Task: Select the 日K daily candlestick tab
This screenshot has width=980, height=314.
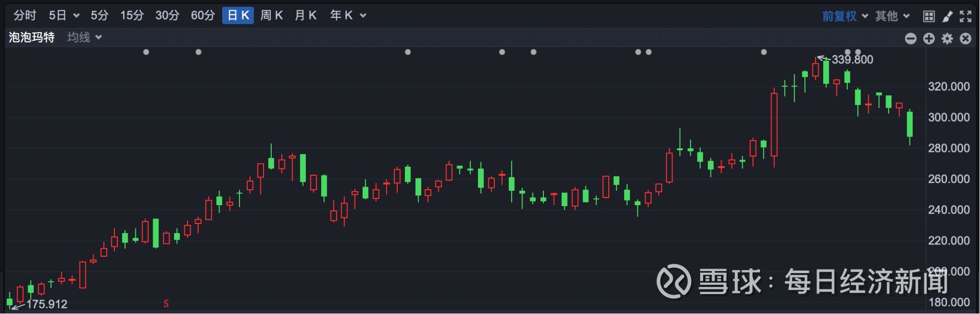Action: [238, 15]
